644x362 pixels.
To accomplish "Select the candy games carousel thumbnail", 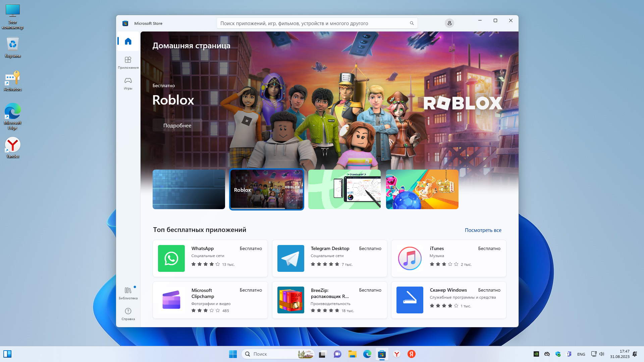I will click(422, 189).
